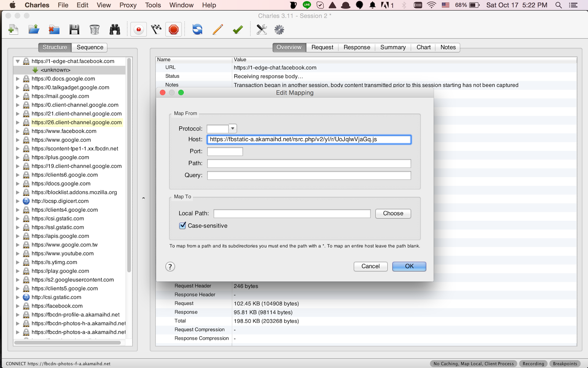Expand the https://plus.google.com node

point(18,158)
